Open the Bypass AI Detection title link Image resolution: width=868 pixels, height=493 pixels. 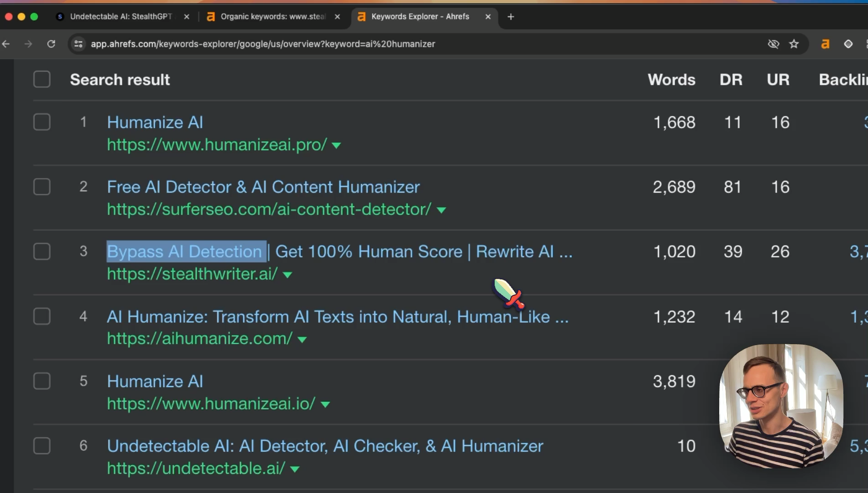[x=340, y=252]
